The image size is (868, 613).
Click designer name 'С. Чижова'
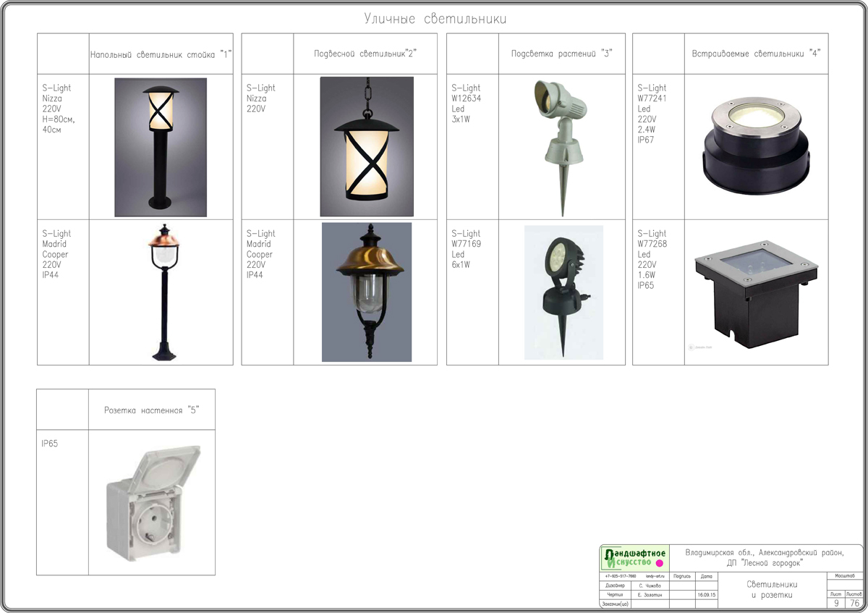650,585
